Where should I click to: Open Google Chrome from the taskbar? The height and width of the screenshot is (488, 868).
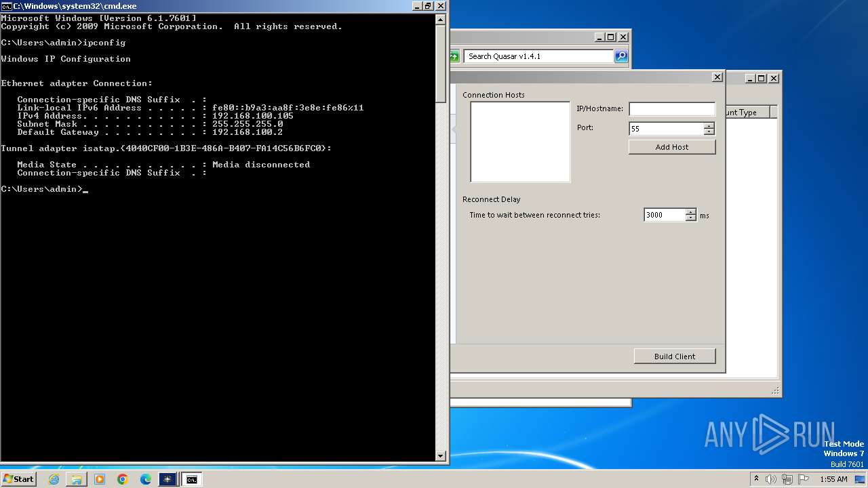(x=123, y=479)
